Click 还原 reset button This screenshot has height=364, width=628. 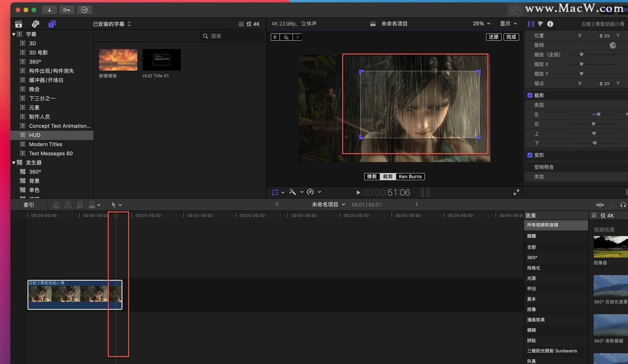coord(494,37)
